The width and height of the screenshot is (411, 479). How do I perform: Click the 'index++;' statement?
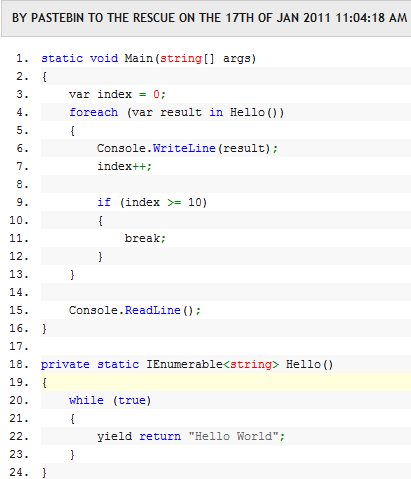pyautogui.click(x=124, y=166)
